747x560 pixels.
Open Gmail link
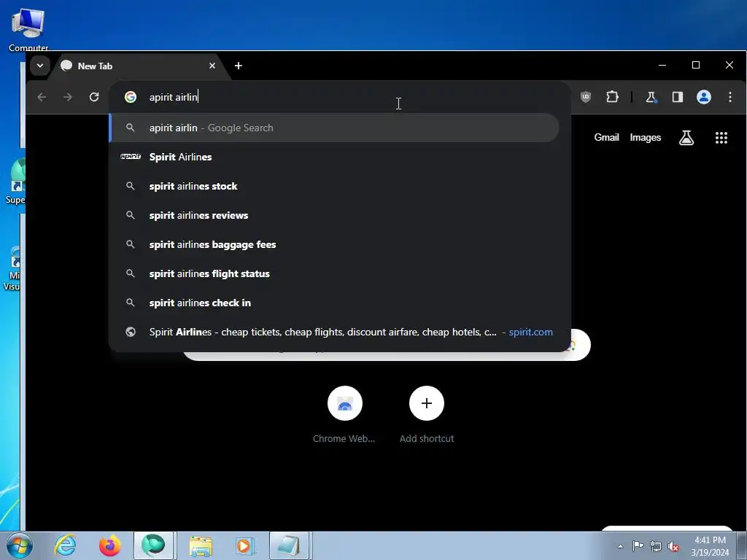[606, 138]
